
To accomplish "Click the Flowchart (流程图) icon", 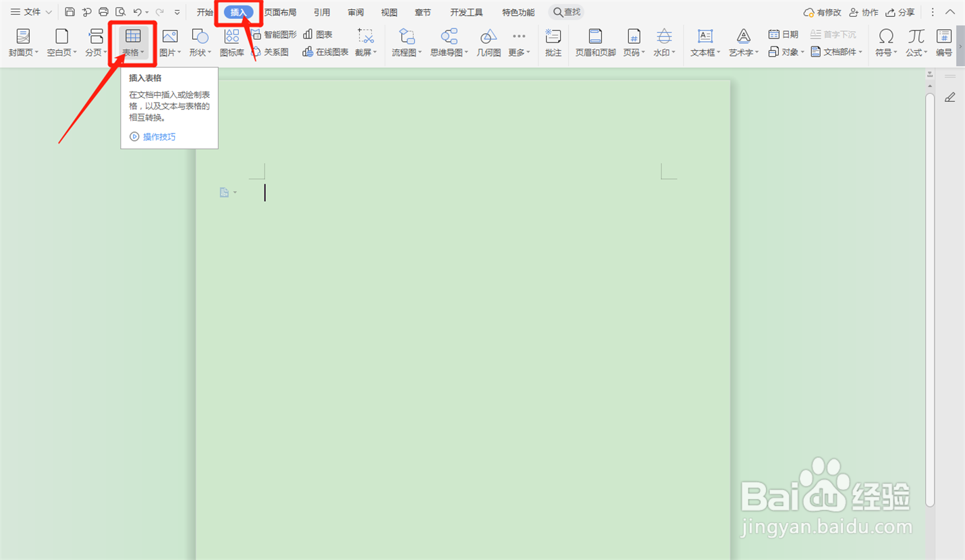I will [x=406, y=36].
